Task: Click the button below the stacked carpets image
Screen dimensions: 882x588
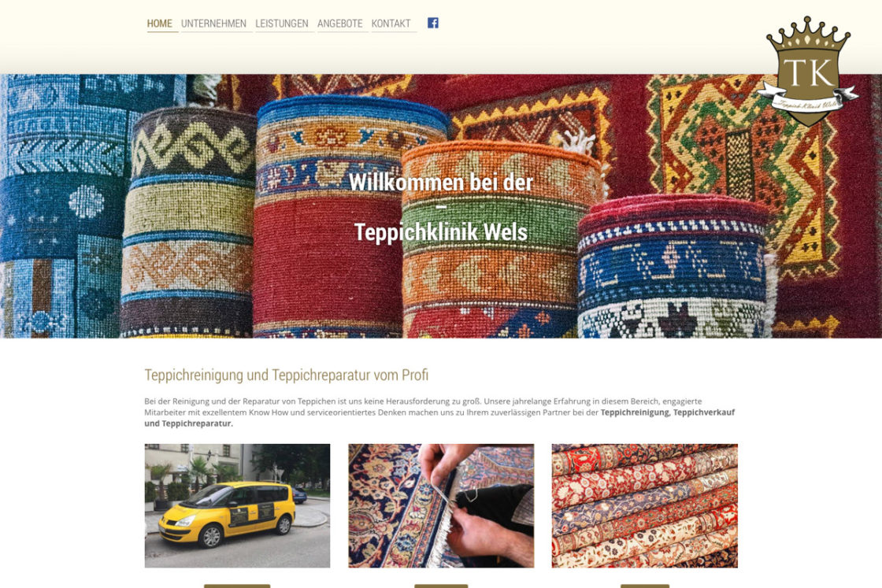Action: (x=645, y=586)
